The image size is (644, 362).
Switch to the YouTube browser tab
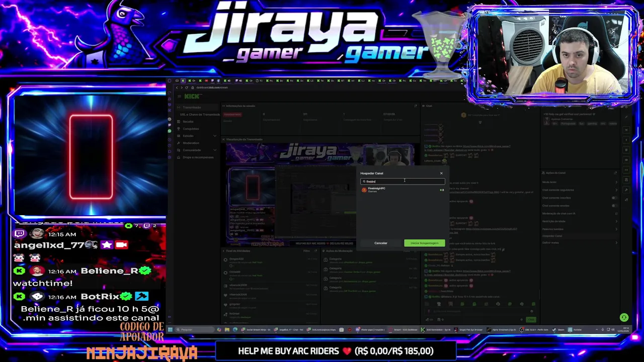pos(206,80)
